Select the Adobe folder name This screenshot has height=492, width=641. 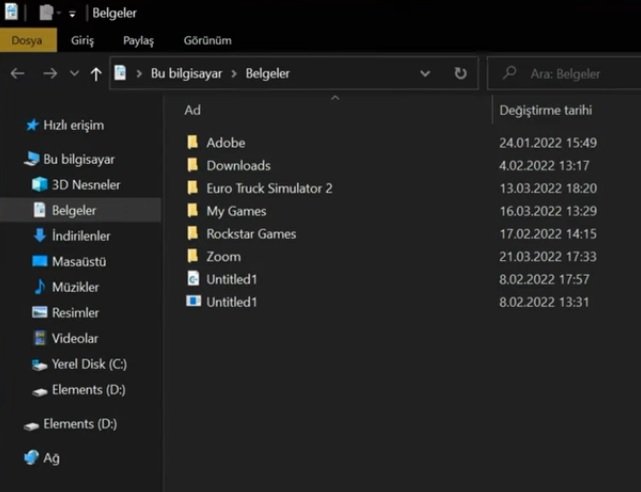226,143
